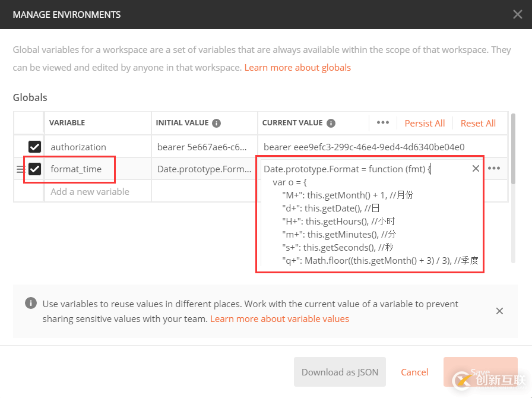Grab the format_time row drag handle
The height and width of the screenshot is (398, 532).
(20, 169)
